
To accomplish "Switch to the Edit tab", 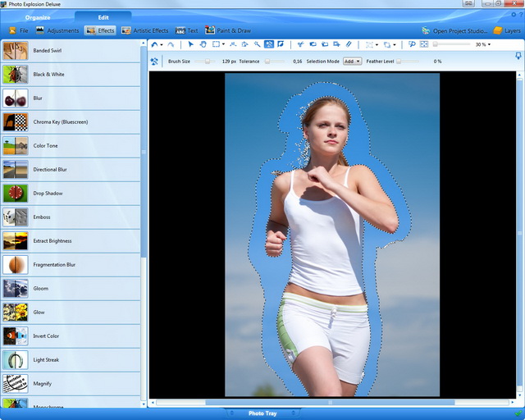I will click(103, 17).
